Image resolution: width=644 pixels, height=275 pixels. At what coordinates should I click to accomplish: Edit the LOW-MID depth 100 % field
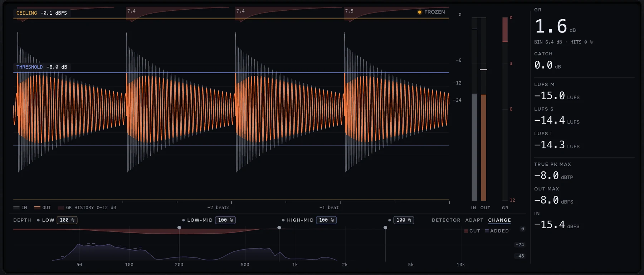225,220
